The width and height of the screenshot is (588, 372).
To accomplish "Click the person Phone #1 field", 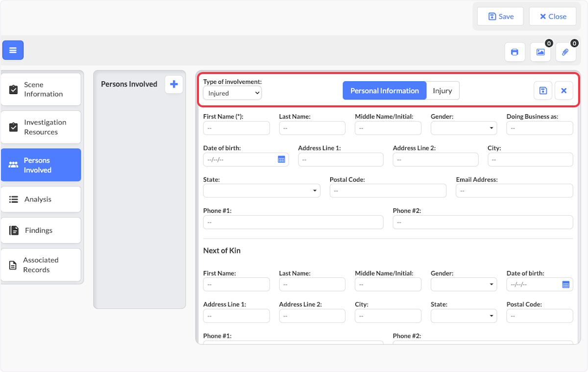I will (293, 222).
